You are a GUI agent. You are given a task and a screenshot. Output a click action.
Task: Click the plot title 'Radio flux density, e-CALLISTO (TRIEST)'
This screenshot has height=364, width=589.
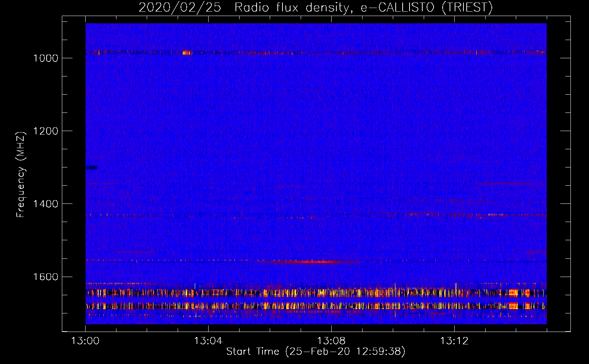coord(363,7)
